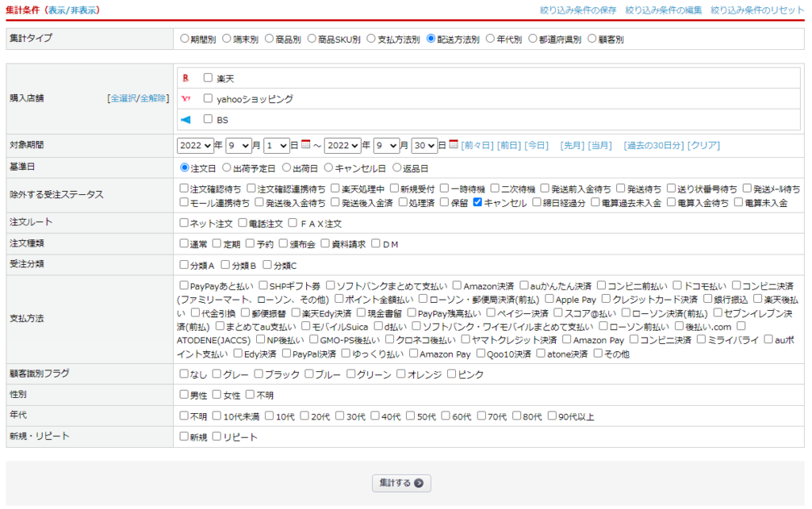Click 絞り込み条件の保存 link

[x=578, y=10]
